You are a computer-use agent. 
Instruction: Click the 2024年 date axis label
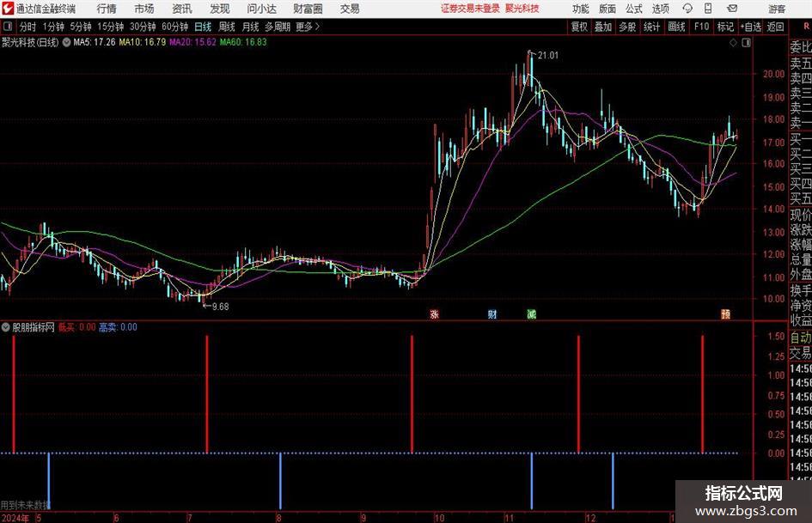tap(15, 518)
